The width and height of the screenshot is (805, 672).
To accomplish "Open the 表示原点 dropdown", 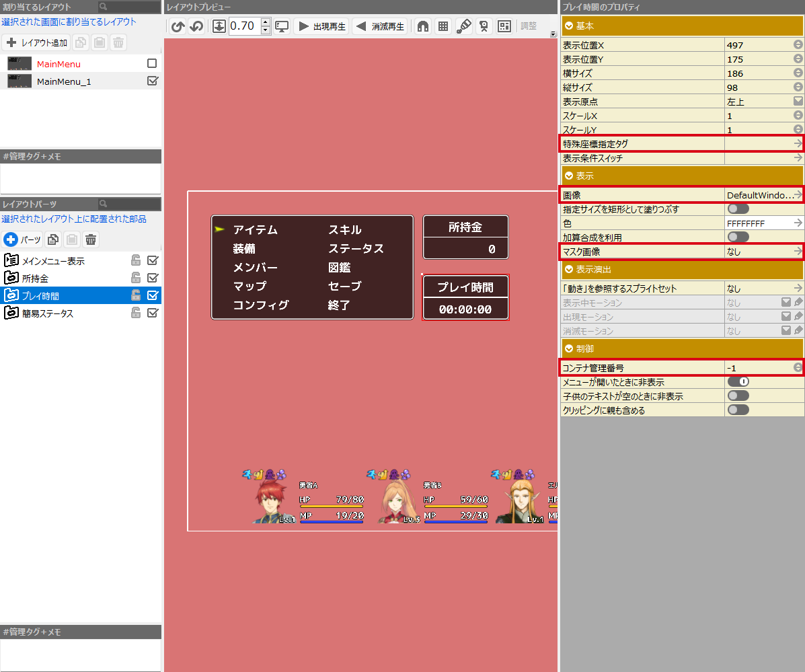I will pyautogui.click(x=798, y=102).
